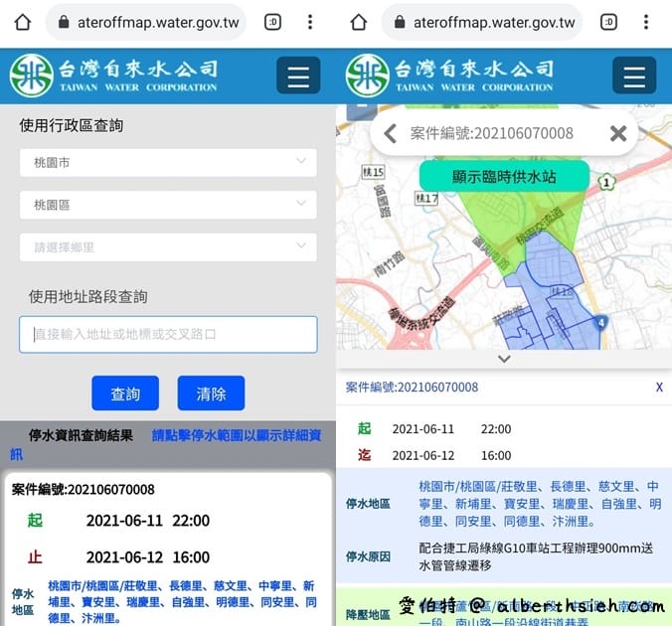The width and height of the screenshot is (672, 626).
Task: Open tab switcher in right browser
Action: (x=608, y=22)
